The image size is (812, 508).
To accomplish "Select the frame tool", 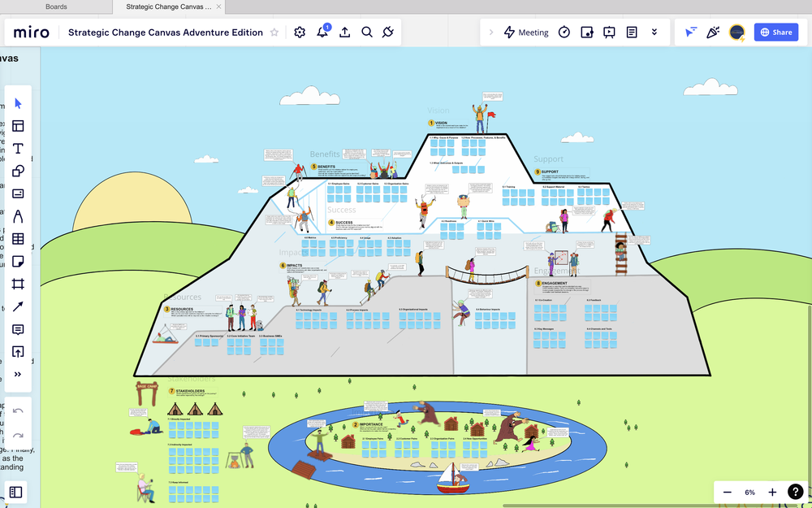I will [18, 284].
